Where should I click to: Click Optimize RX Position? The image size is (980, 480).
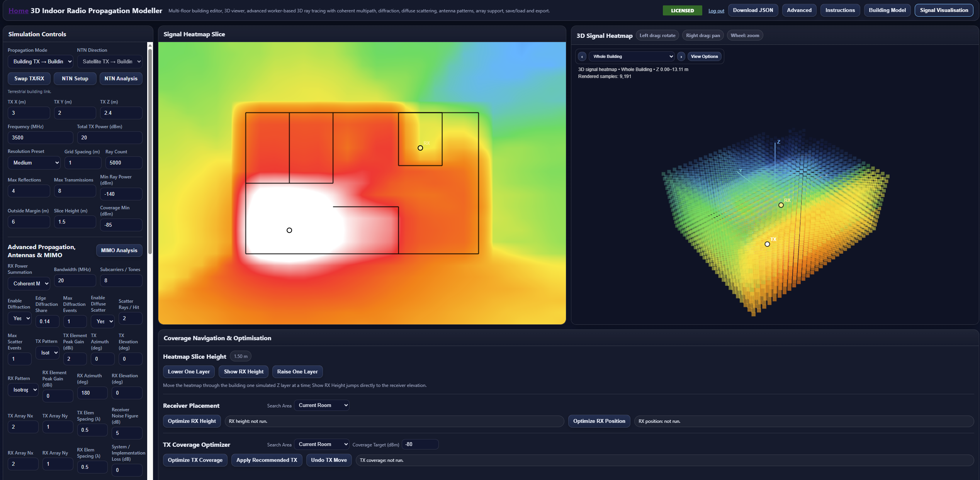[599, 421]
